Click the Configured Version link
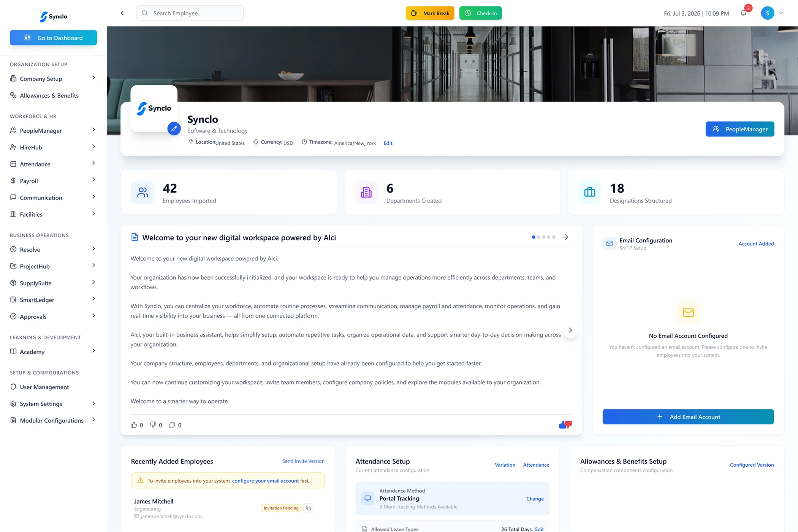 pyautogui.click(x=752, y=465)
